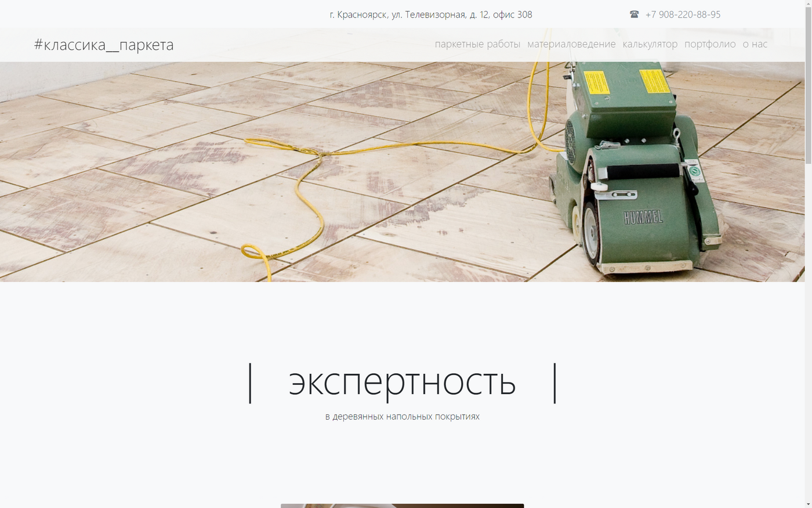This screenshot has height=508, width=812.
Task: Click the экспертность heading
Action: click(x=402, y=381)
